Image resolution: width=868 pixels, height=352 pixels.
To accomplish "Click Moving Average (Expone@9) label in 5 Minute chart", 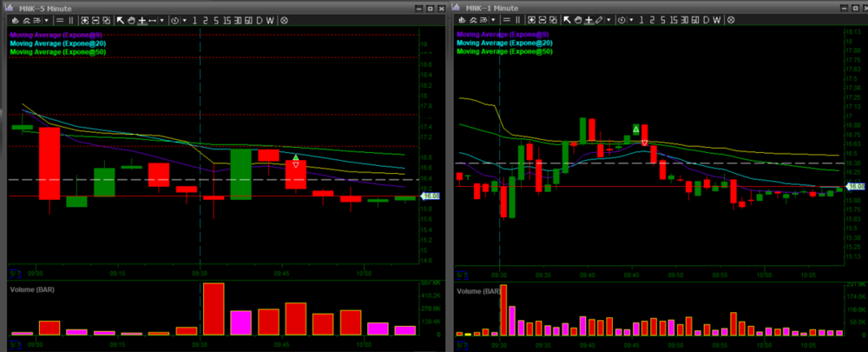I will 52,34.
